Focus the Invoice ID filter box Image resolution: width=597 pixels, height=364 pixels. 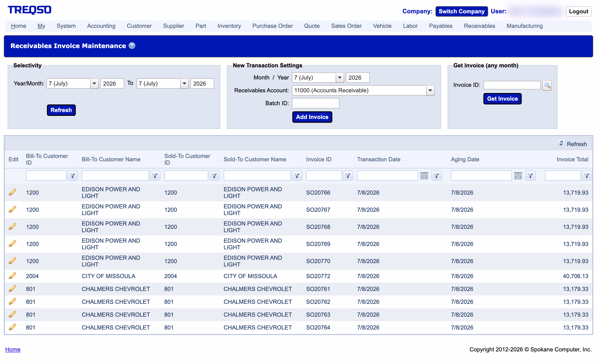pos(324,176)
